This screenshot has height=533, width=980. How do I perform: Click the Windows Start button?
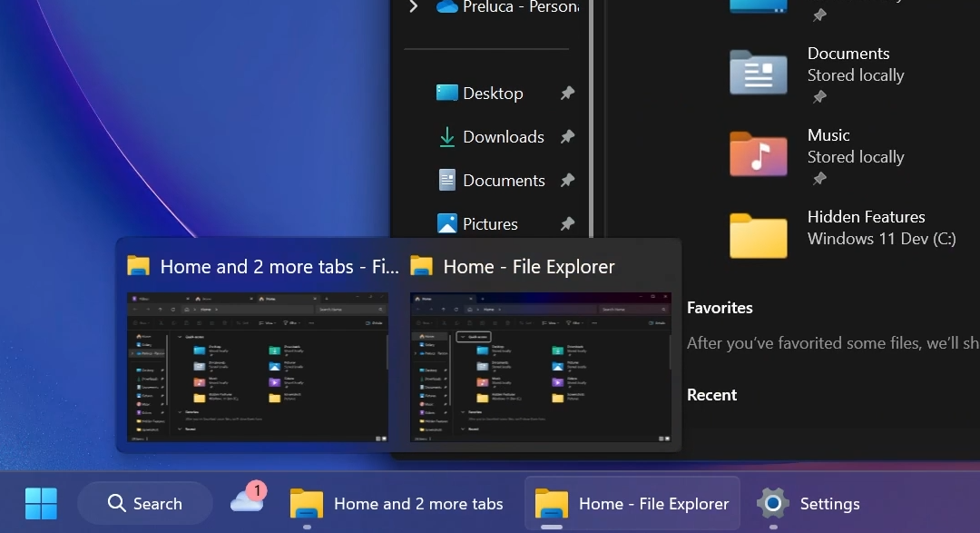[42, 502]
